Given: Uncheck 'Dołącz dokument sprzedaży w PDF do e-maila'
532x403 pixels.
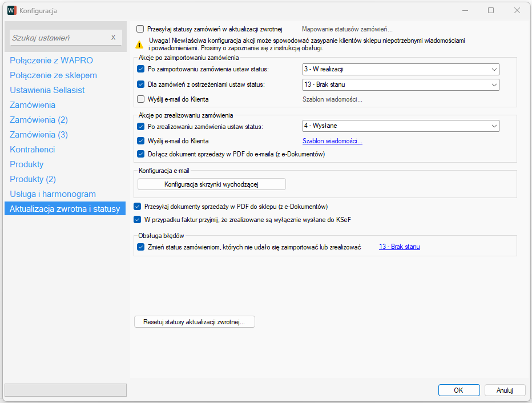Looking at the screenshot, I should coord(141,154).
